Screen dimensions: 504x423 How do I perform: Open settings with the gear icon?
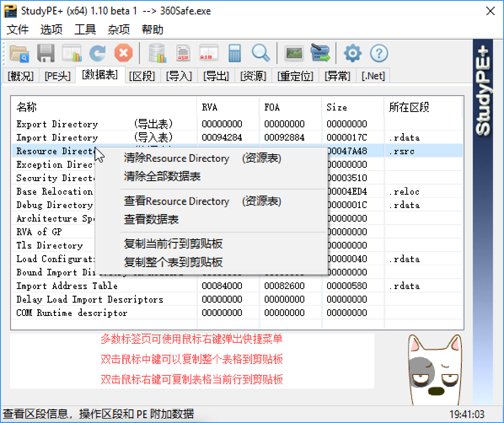353,53
